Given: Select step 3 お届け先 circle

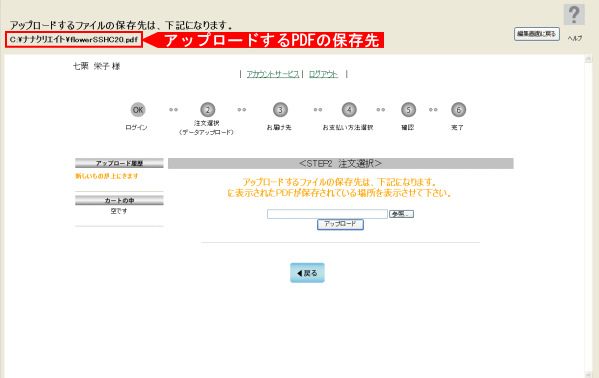Looking at the screenshot, I should (280, 110).
